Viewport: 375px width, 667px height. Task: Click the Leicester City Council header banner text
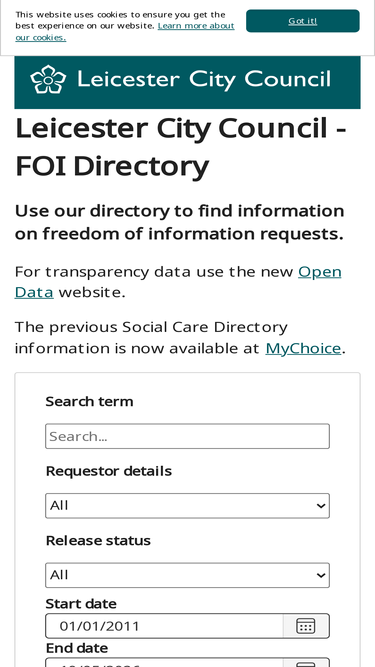[x=204, y=80]
